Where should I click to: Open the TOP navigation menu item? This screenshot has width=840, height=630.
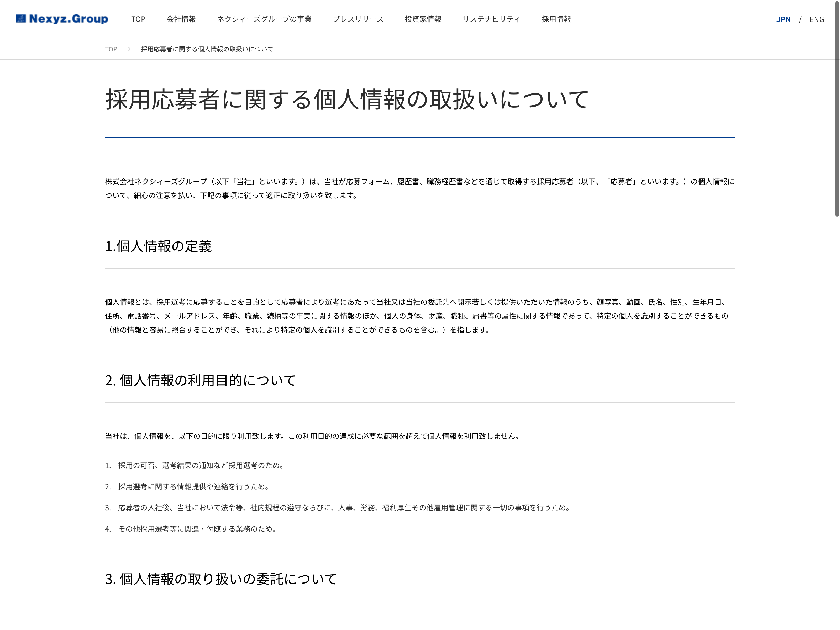(138, 19)
